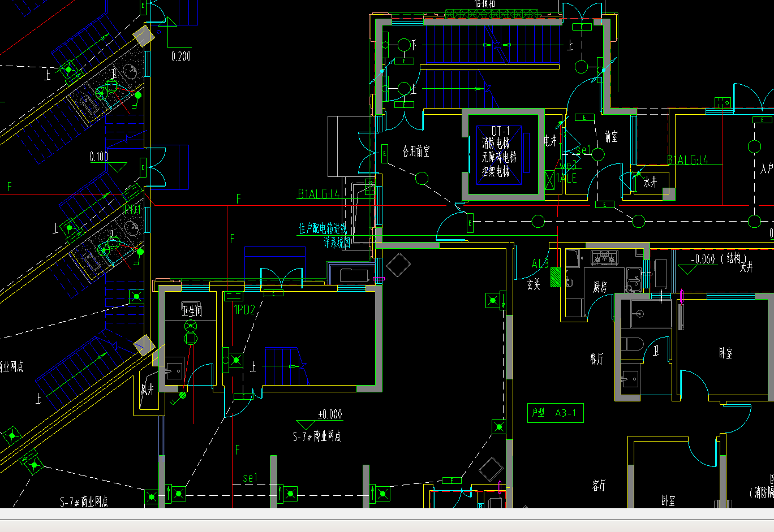Select B1ALG:L4 label above 住户配电箱进线
This screenshot has width=774, height=532.
pyautogui.click(x=319, y=193)
